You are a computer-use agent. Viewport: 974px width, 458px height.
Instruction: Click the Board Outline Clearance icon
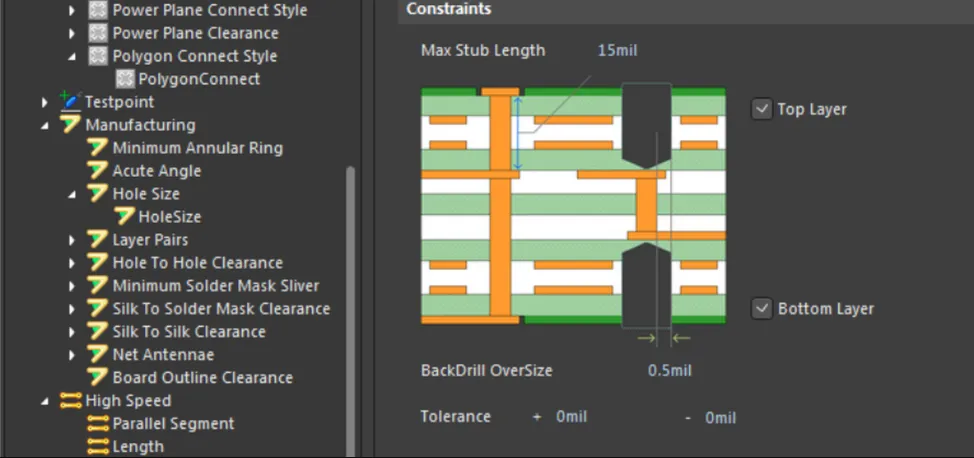[98, 377]
